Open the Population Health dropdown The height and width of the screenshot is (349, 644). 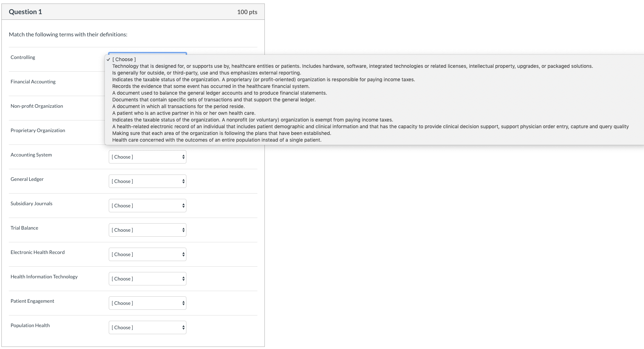pos(148,327)
